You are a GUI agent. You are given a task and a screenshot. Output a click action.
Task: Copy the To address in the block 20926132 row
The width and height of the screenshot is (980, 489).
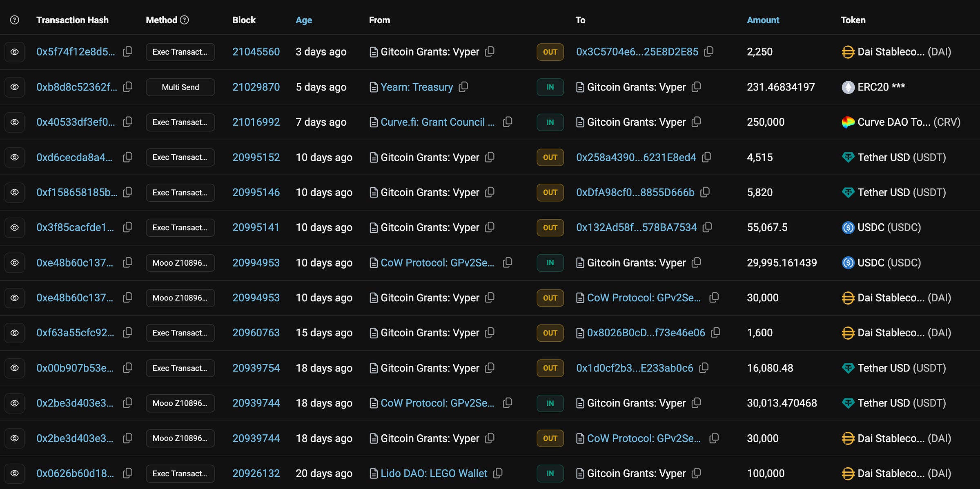click(x=696, y=473)
